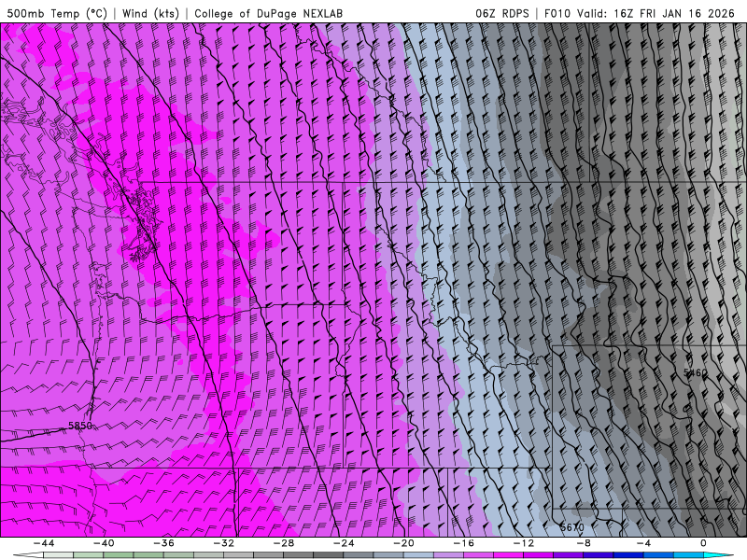This screenshot has width=747, height=560.
Task: Click the white arrow end of colorbar
Action: coord(28,555)
